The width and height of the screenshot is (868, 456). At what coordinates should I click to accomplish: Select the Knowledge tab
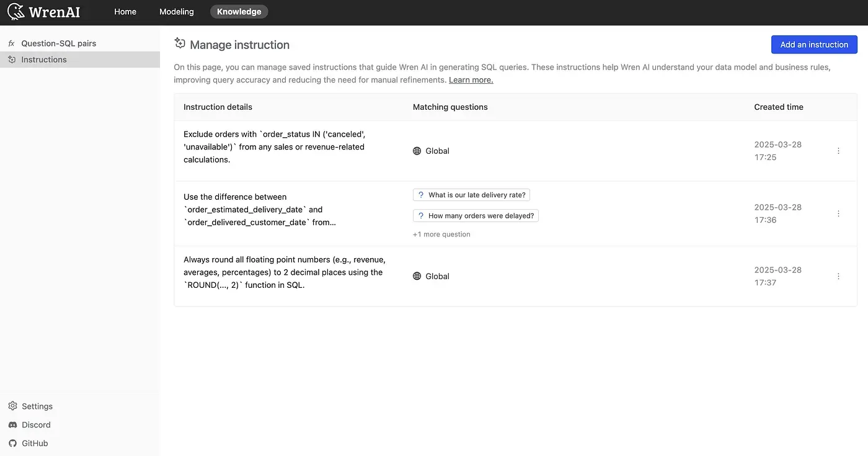click(x=239, y=12)
